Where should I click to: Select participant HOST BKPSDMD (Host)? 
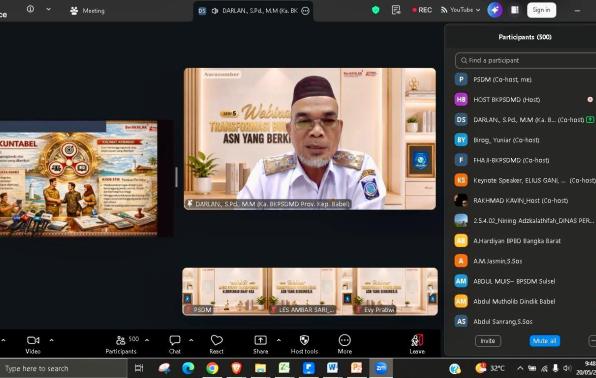(525, 100)
